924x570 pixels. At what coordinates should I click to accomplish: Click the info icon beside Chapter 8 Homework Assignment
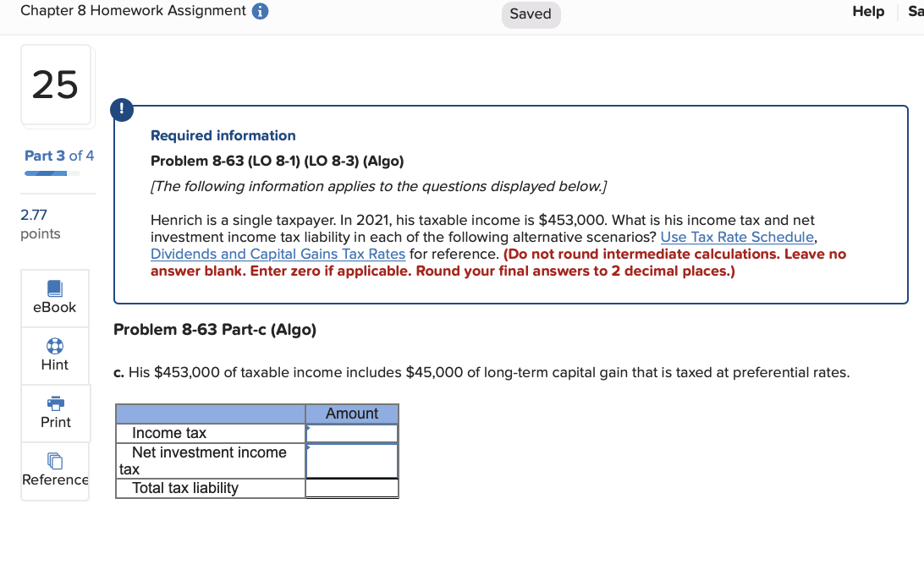pos(260,11)
